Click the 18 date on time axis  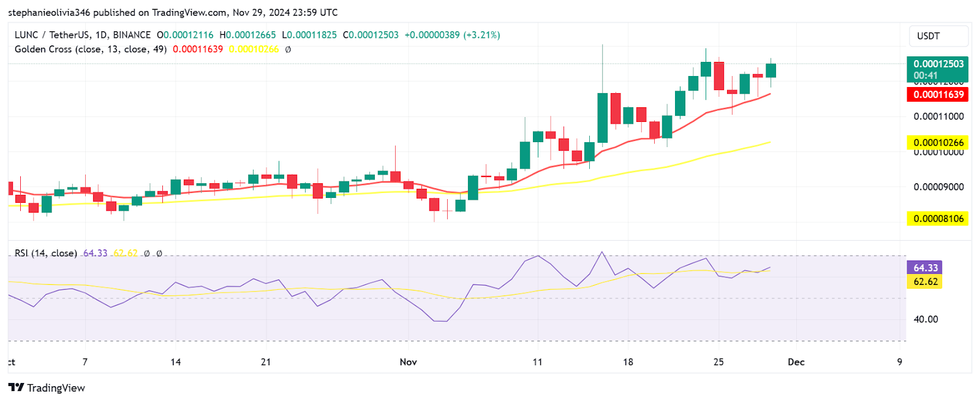pyautogui.click(x=628, y=362)
